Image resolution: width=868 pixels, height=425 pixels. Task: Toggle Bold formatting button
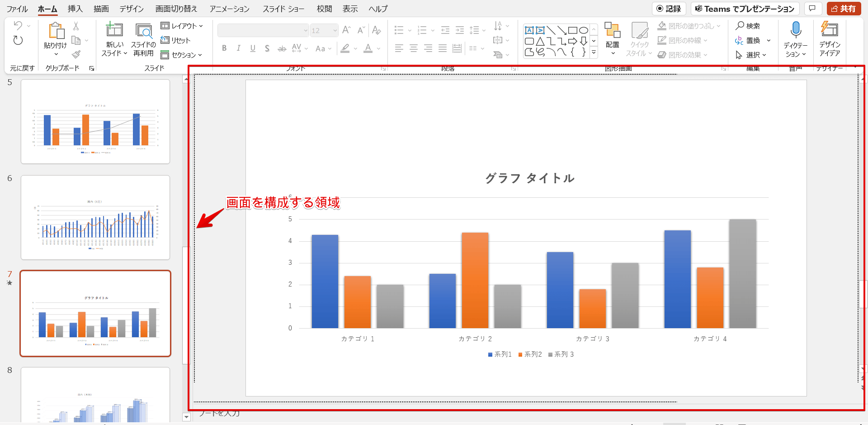[224, 48]
